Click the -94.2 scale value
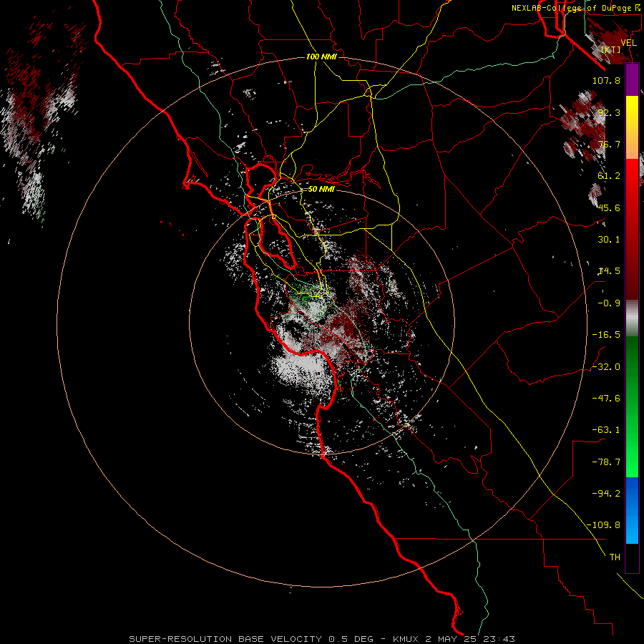Viewport: 644px width, 644px height. click(x=606, y=494)
